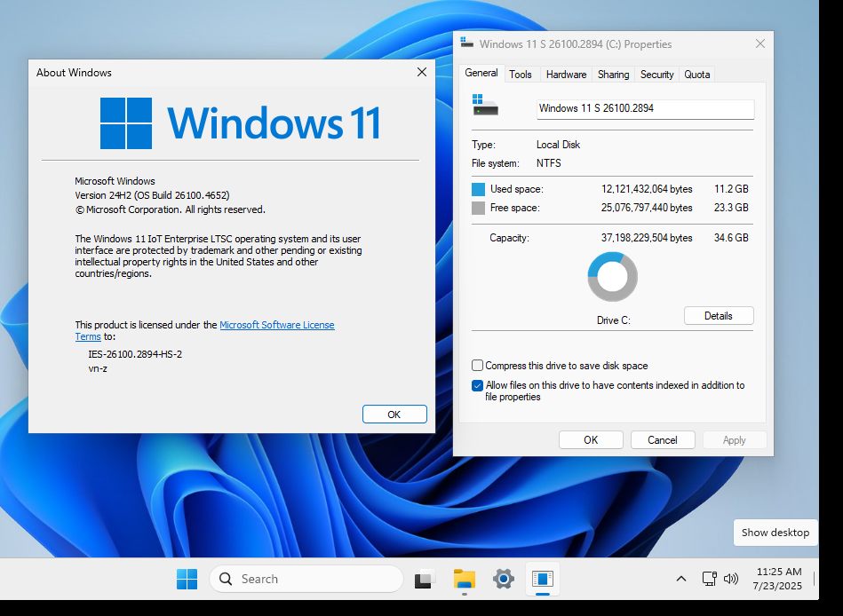Click the blue Used space swatch
Viewport: 843px width, 616px height.
tap(478, 189)
